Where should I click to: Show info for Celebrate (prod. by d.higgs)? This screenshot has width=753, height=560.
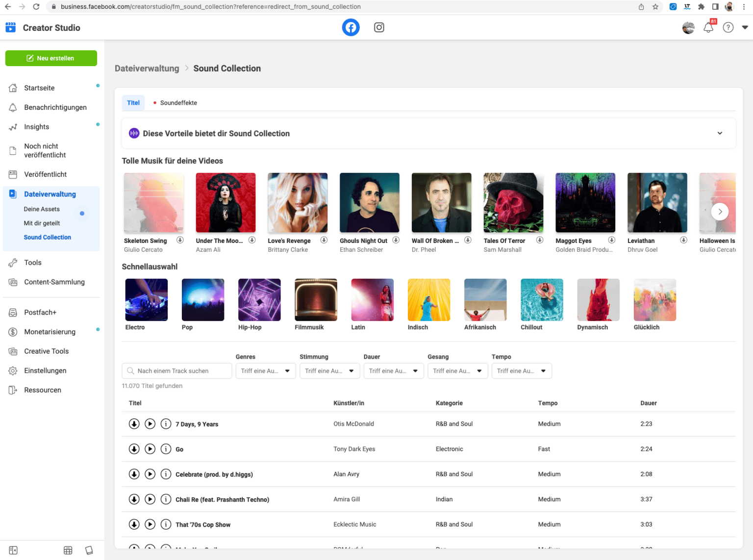pyautogui.click(x=166, y=474)
